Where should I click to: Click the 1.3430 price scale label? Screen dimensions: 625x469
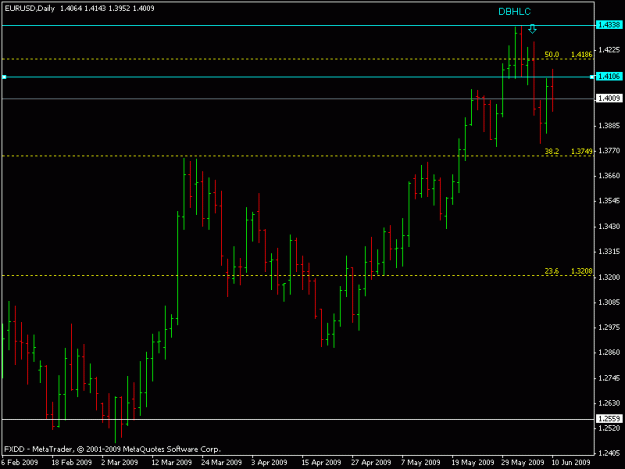pyautogui.click(x=609, y=227)
